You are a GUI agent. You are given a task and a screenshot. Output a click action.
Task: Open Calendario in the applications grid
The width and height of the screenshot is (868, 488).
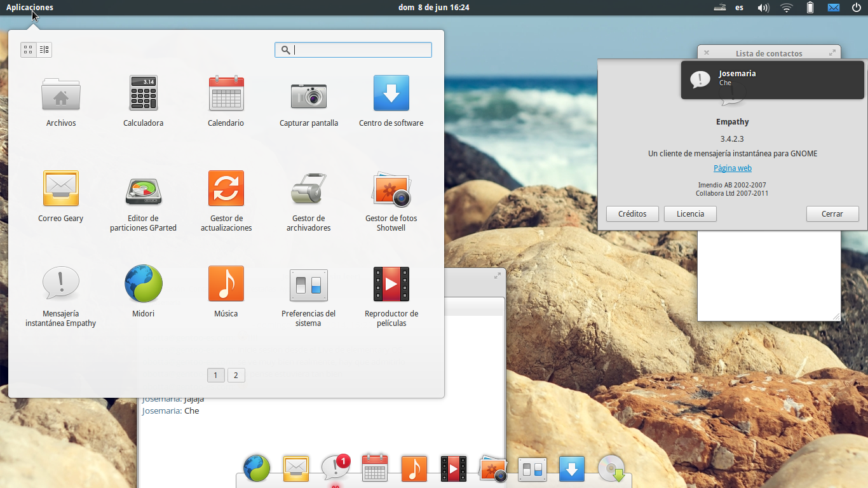coord(226,102)
